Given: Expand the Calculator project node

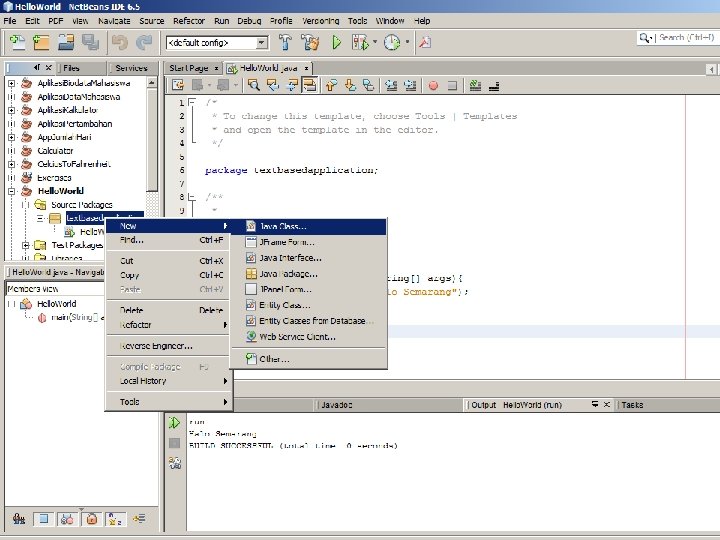Looking at the screenshot, I should (11, 150).
